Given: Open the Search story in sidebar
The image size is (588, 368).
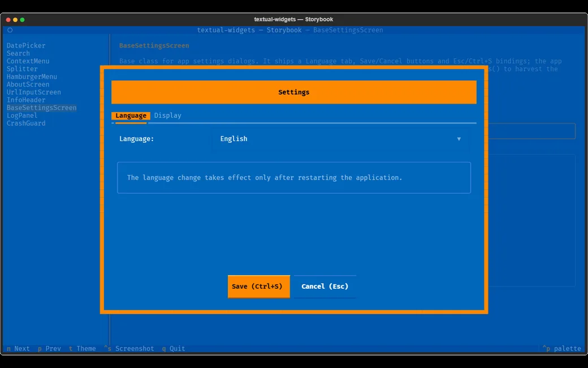Looking at the screenshot, I should 18,53.
